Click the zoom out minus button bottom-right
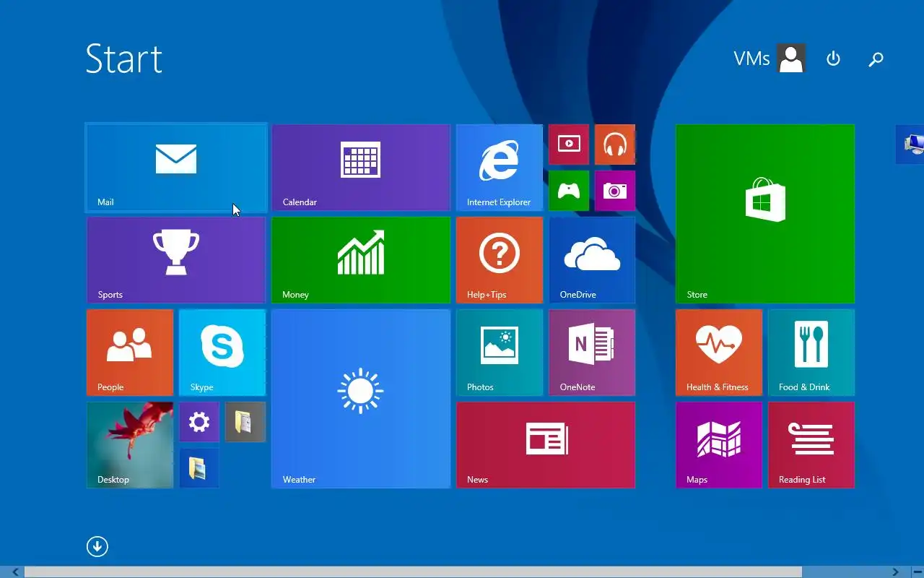 pyautogui.click(x=918, y=572)
